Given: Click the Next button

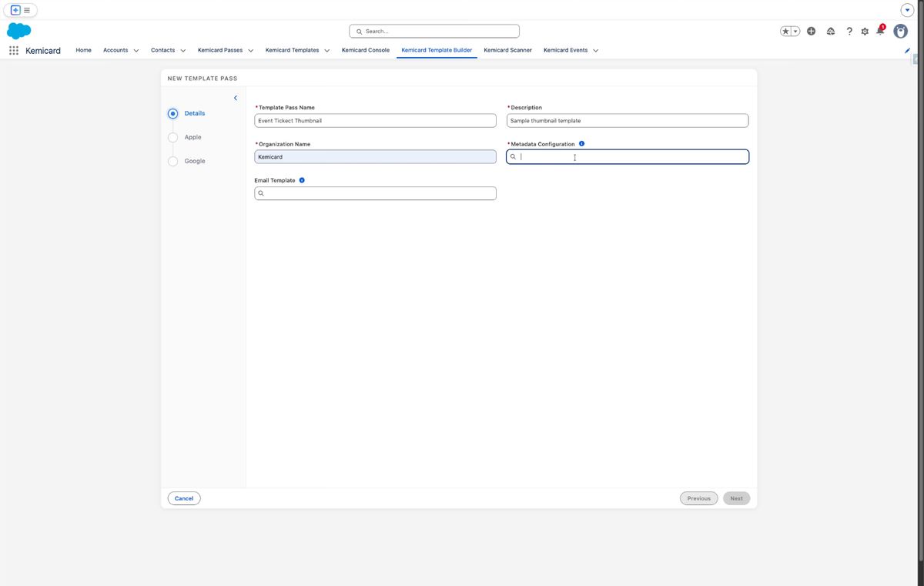Looking at the screenshot, I should click(737, 498).
